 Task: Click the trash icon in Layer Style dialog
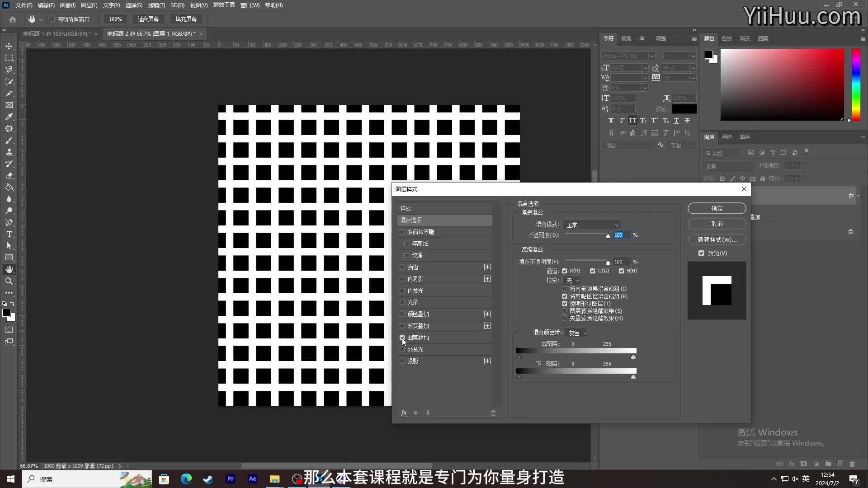click(x=493, y=413)
